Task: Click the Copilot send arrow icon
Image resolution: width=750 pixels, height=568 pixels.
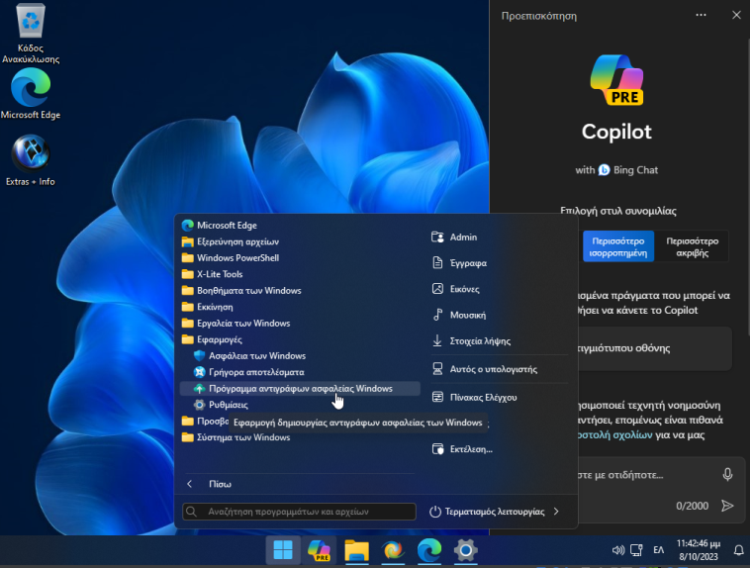Action: coord(727,505)
